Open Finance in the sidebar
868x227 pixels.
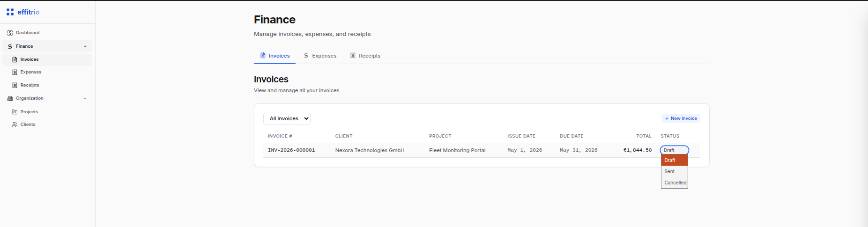(x=47, y=46)
